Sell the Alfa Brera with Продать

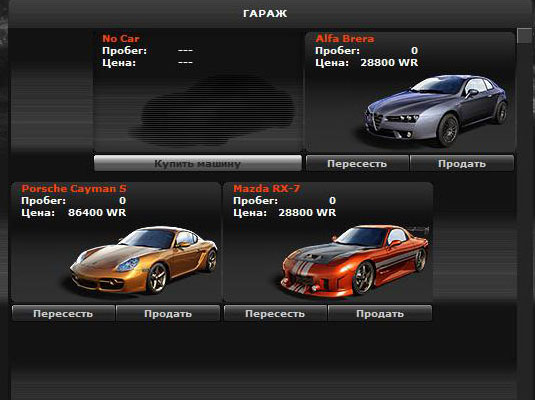click(x=462, y=163)
